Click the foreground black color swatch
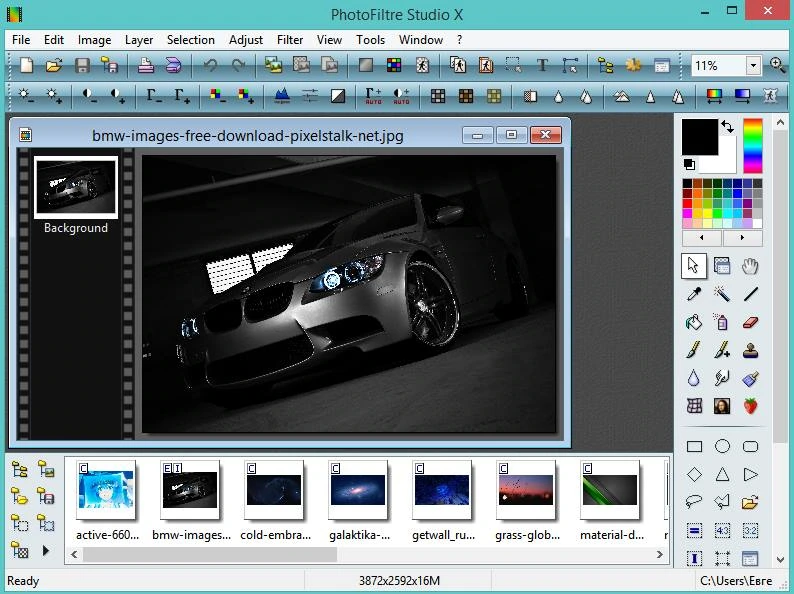 (699, 137)
